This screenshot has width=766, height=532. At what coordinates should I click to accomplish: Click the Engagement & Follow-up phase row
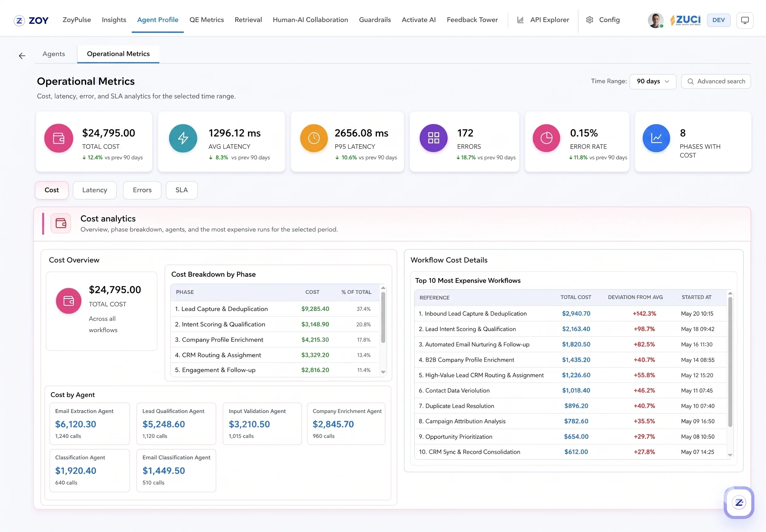click(275, 370)
